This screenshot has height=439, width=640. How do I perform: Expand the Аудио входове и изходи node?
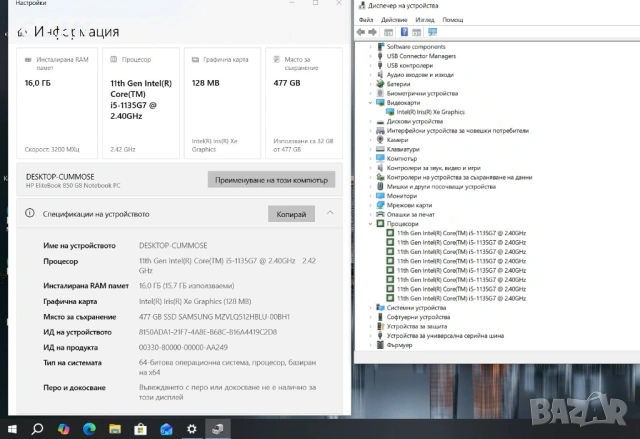coord(370,75)
